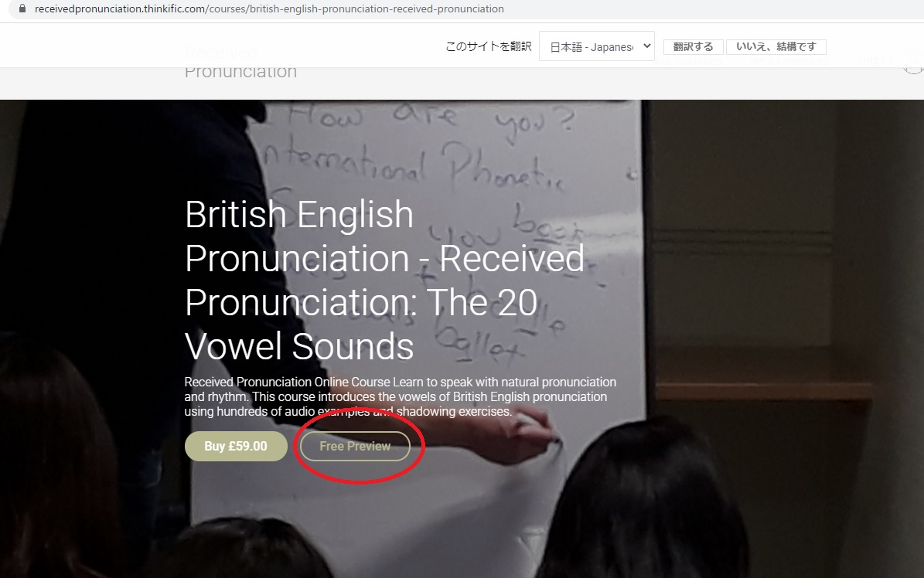
Task: Click the 'British English Pronunciation' course heading
Action: point(384,280)
